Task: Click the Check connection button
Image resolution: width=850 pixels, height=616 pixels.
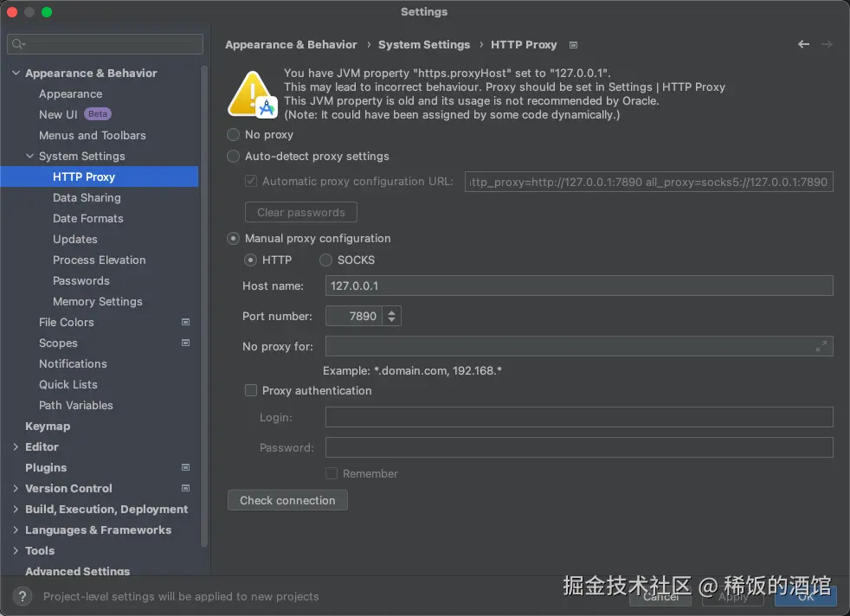Action: 287,500
